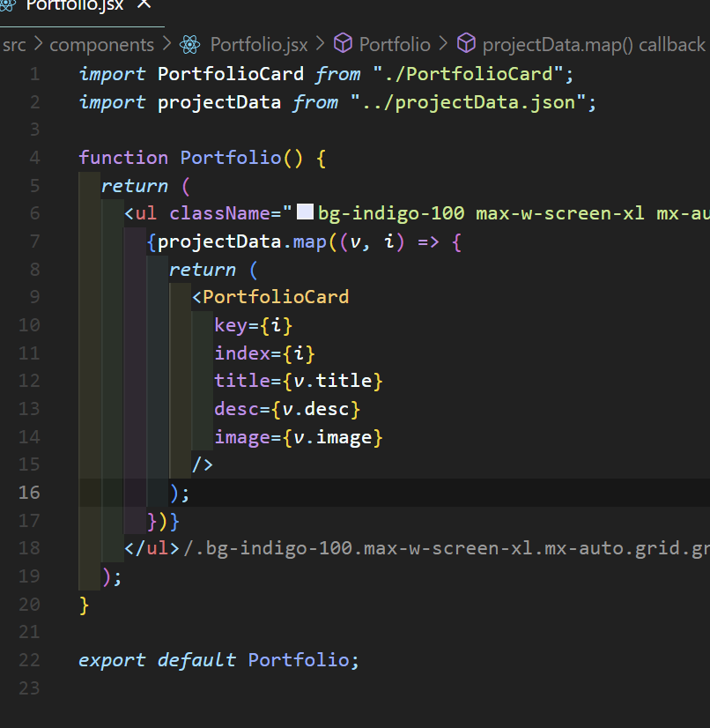The width and height of the screenshot is (710, 728).
Task: Expand the chevron after the Portfolio.jsx breadcrumb
Action: pyautogui.click(x=320, y=45)
